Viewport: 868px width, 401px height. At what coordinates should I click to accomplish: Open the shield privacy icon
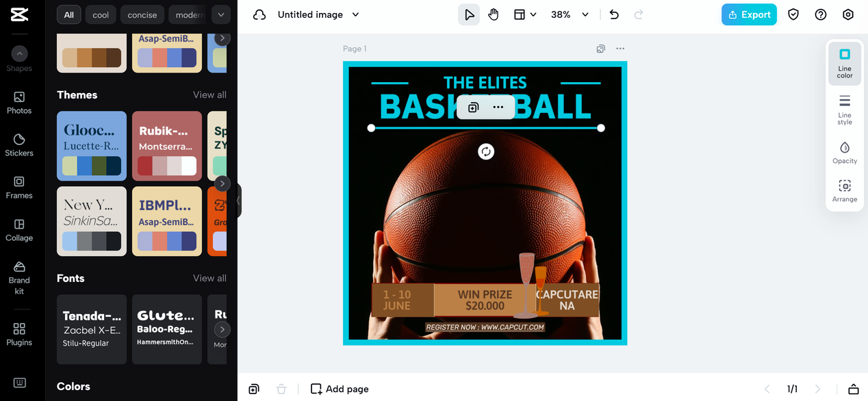click(x=793, y=14)
